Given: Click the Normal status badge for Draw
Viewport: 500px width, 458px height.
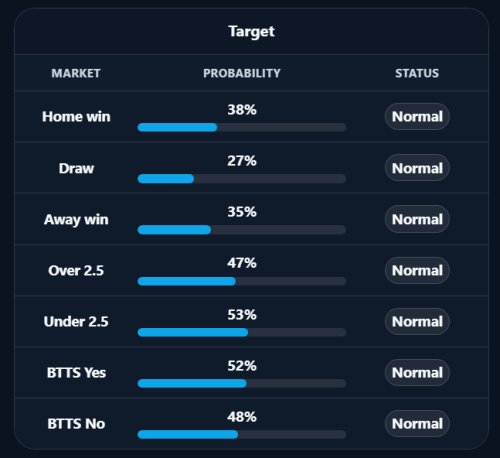Looking at the screenshot, I should [417, 168].
